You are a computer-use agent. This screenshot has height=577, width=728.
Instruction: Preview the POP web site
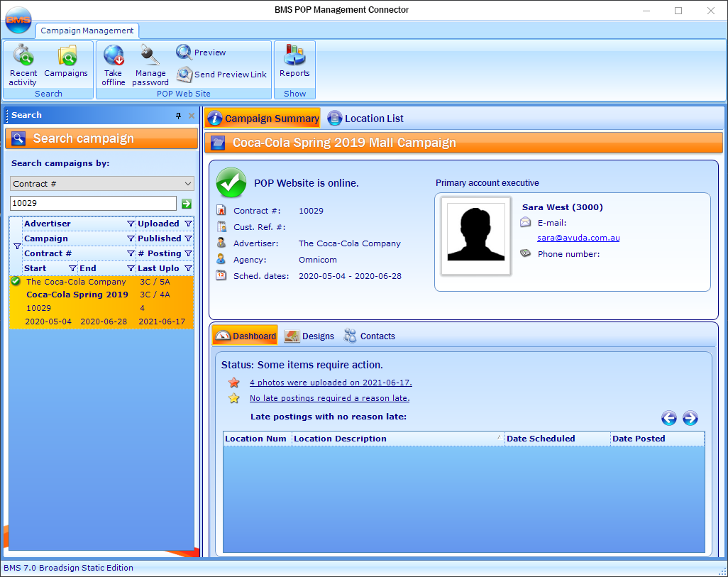tap(201, 53)
